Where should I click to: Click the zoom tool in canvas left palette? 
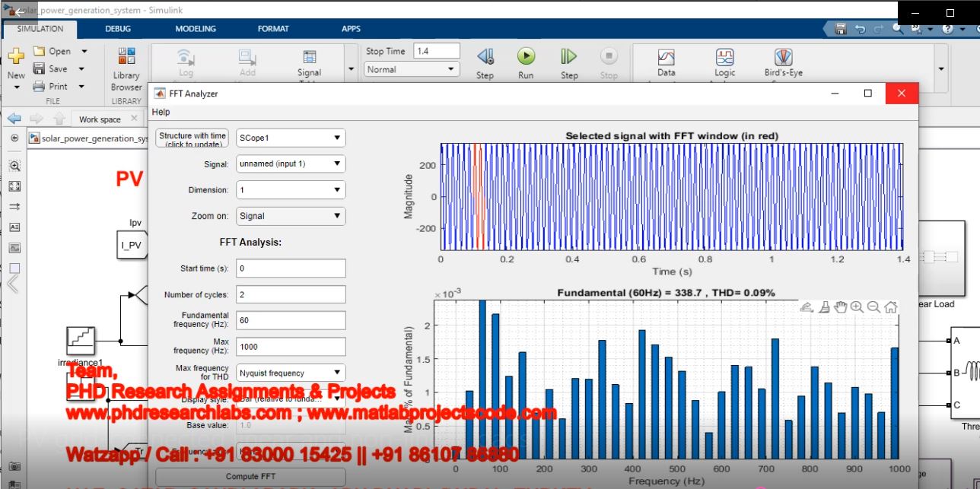coord(14,166)
